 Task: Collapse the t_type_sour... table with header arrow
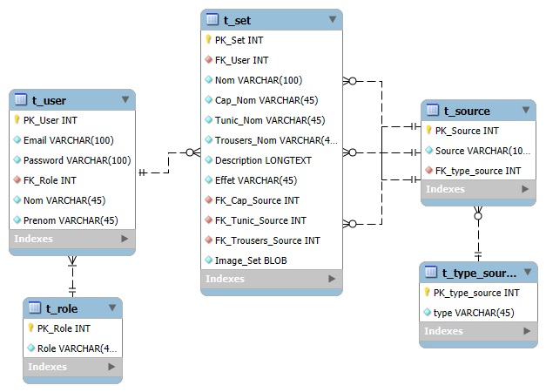pyautogui.click(x=528, y=272)
